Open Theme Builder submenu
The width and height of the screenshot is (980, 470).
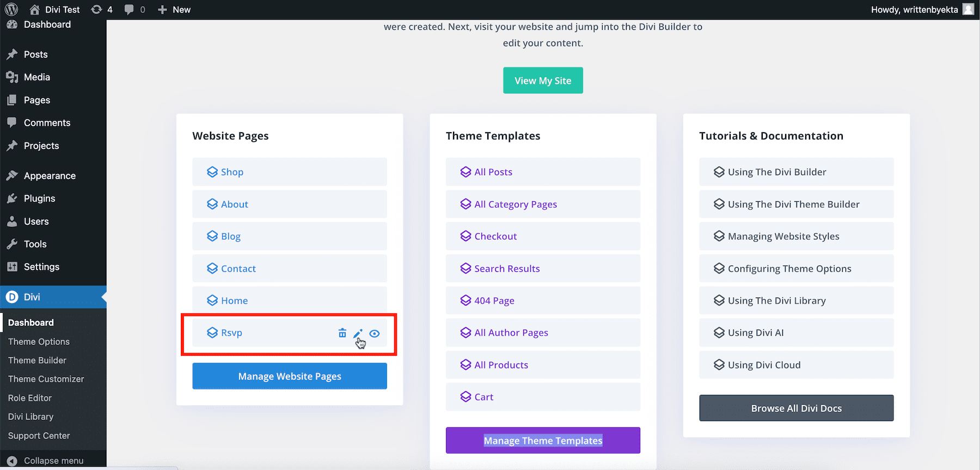[x=37, y=360]
